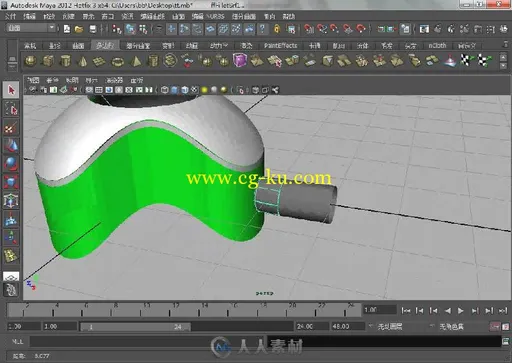
Task: Click the open scene folder icon
Action: click(x=79, y=29)
